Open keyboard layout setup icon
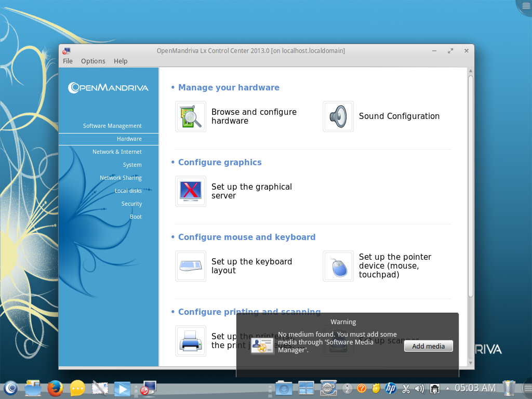The image size is (532, 399). tap(191, 266)
